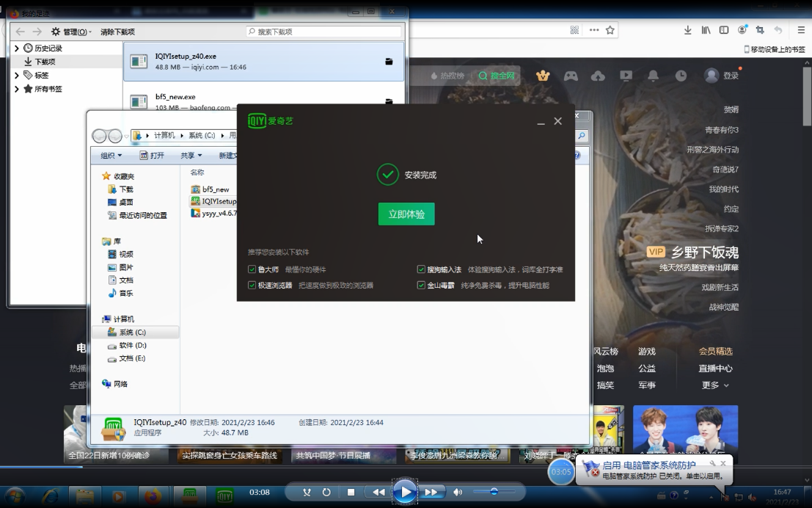Select 系统 (C:) drive in Explorer
Viewport: 812px width, 508px height.
point(136,333)
